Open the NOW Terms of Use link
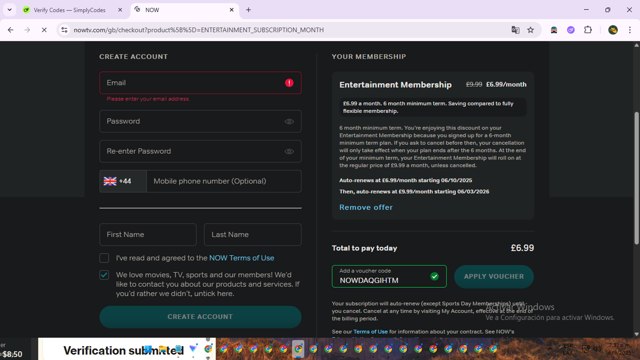640x360 pixels. point(242,258)
